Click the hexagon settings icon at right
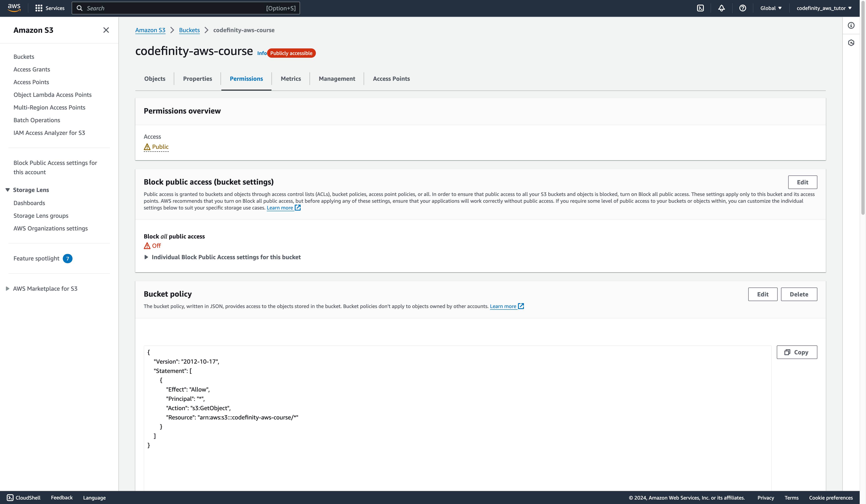 pyautogui.click(x=851, y=43)
